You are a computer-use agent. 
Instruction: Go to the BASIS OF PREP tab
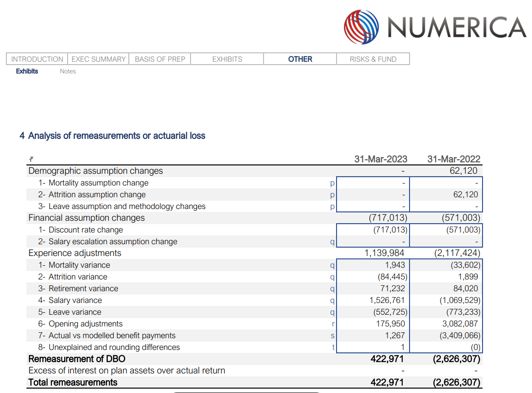point(160,59)
